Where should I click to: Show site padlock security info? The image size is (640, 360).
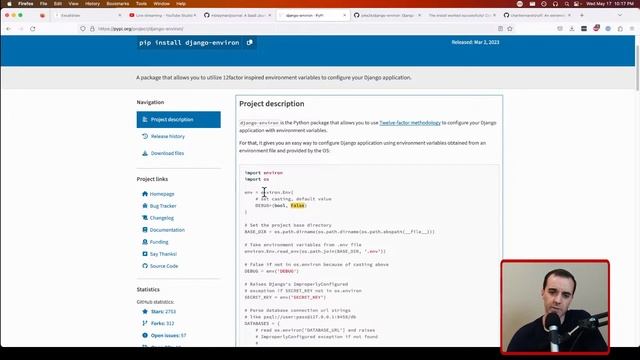pyautogui.click(x=92, y=29)
